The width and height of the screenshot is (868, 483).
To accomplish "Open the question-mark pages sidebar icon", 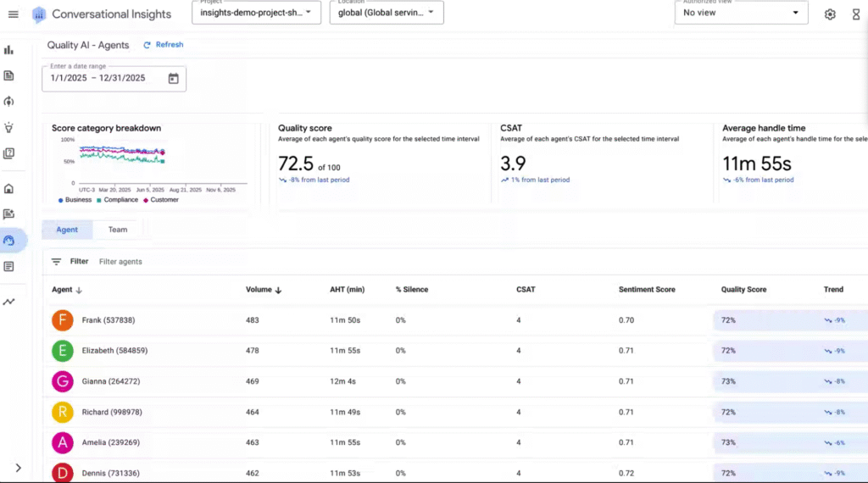I will point(8,153).
